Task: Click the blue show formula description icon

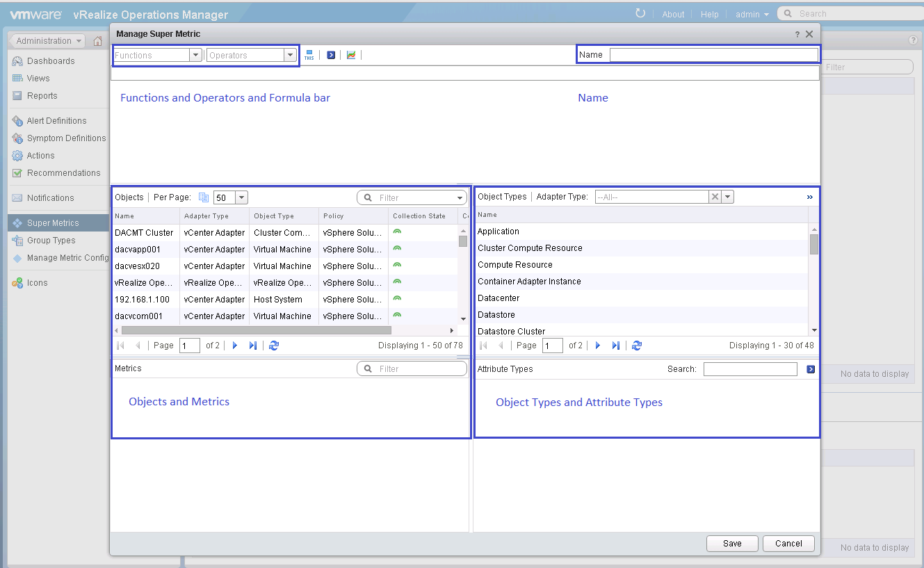Action: [331, 55]
